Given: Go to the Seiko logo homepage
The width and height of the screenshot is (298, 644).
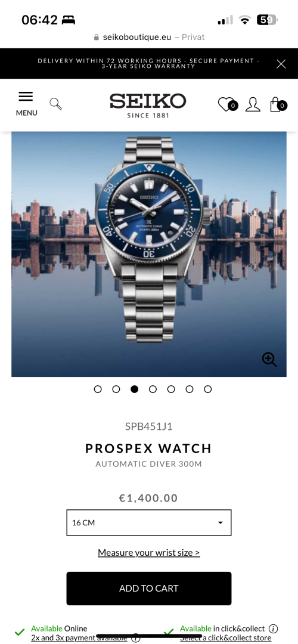Looking at the screenshot, I should [x=148, y=106].
